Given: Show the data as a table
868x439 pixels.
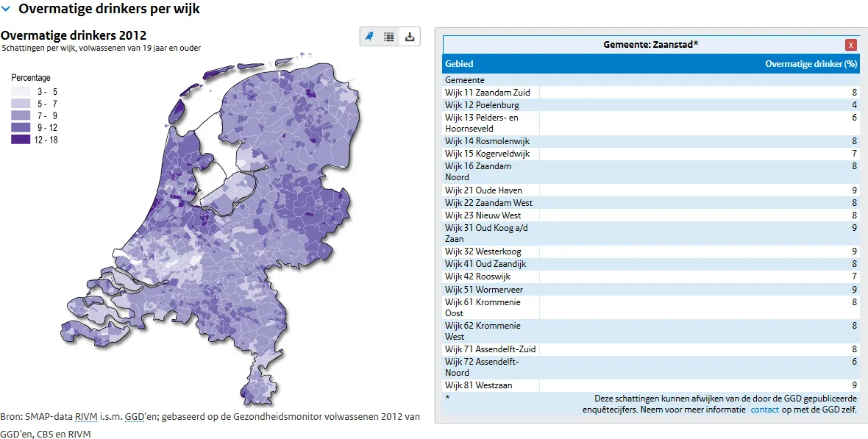Looking at the screenshot, I should click(x=389, y=37).
